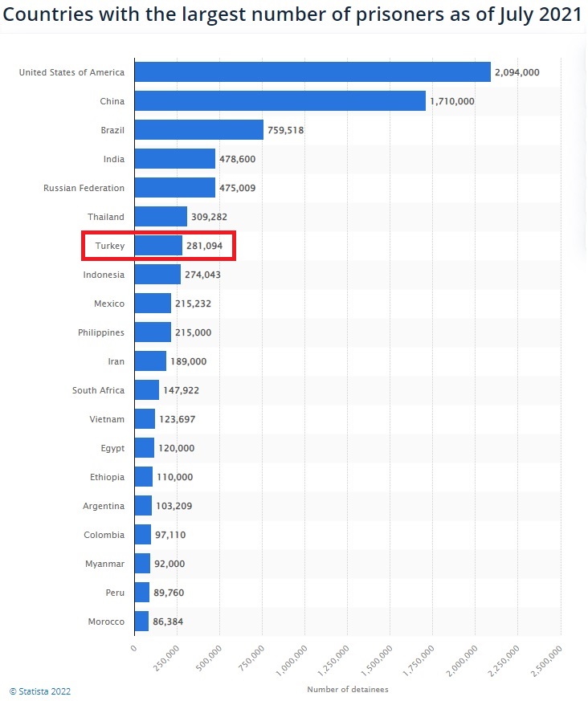
Task: Click the India country label
Action: (x=113, y=159)
